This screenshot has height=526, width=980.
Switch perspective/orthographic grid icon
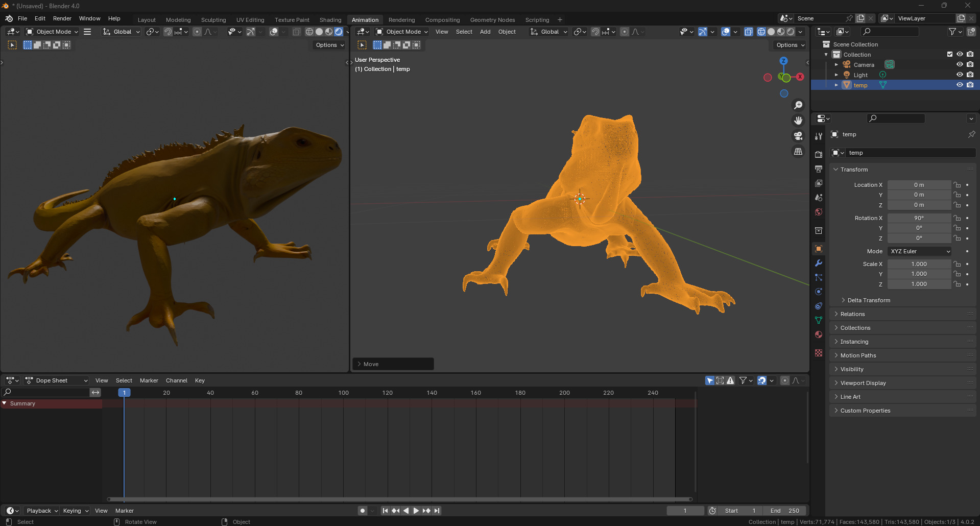[798, 152]
